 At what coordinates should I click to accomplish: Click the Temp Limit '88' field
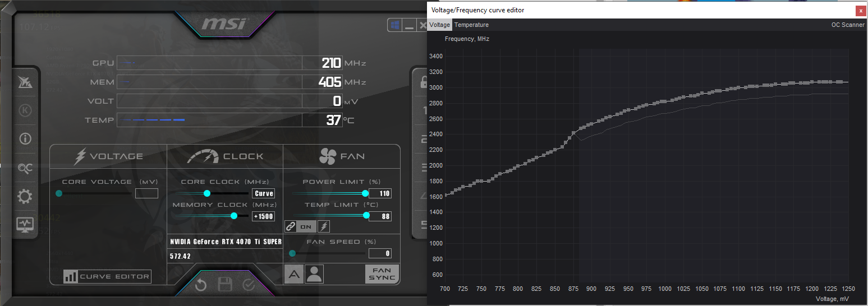click(380, 216)
